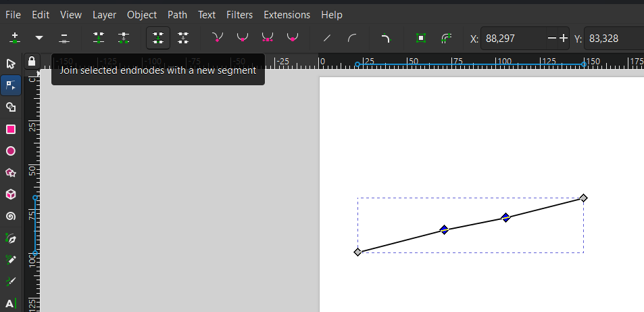The height and width of the screenshot is (312, 644).
Task: Select the Pen Bezier tool
Action: (11, 238)
